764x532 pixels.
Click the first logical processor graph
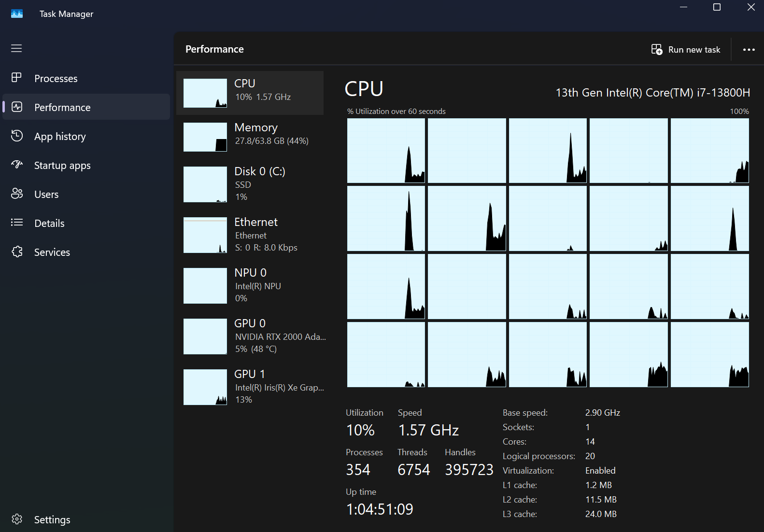386,151
